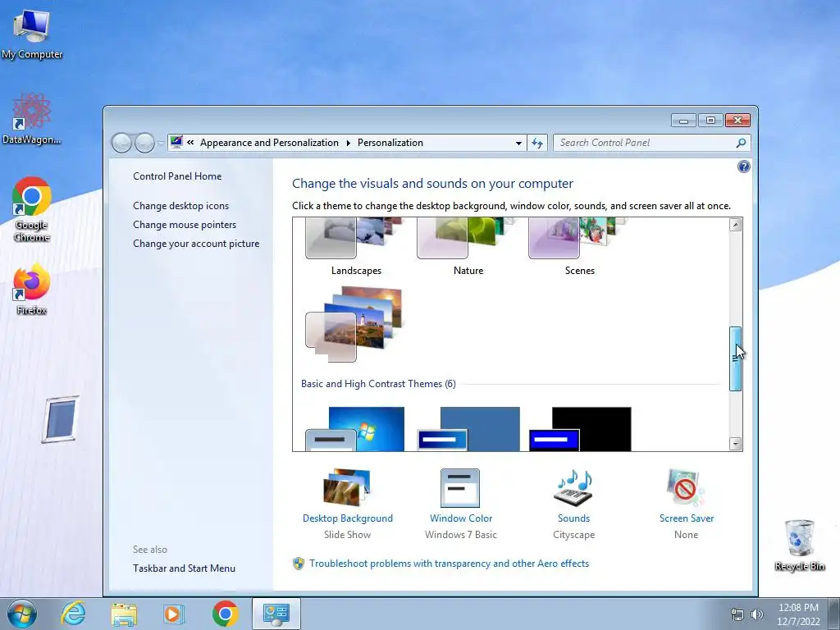Select the Scenes theme
The height and width of the screenshot is (630, 840).
(x=579, y=247)
